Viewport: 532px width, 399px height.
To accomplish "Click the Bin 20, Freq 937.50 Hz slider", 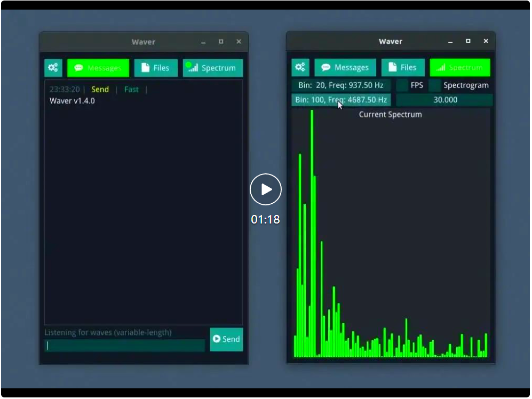I will [341, 85].
